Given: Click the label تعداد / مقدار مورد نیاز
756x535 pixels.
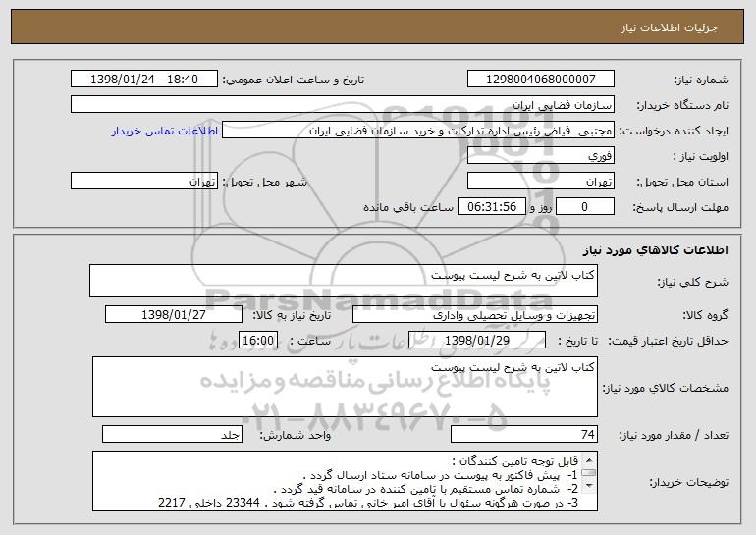Looking at the screenshot, I should (x=674, y=435).
